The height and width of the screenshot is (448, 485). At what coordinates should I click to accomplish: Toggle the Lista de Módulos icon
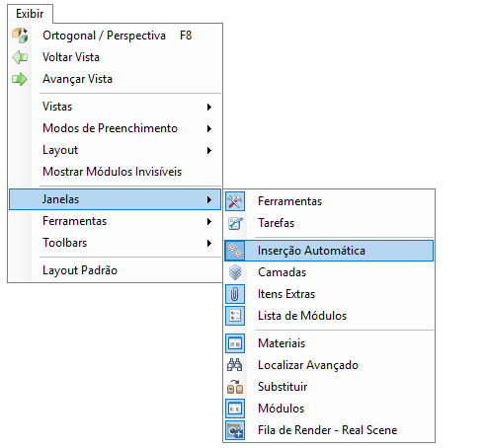click(235, 316)
